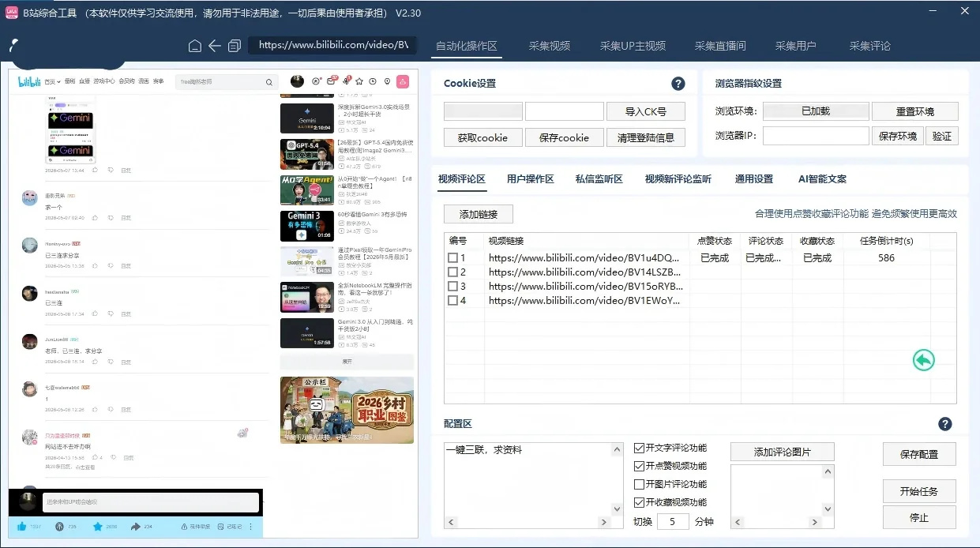Viewport: 980px width, 548px height.
Task: Open the 采集视频 tab
Action: pyautogui.click(x=550, y=46)
